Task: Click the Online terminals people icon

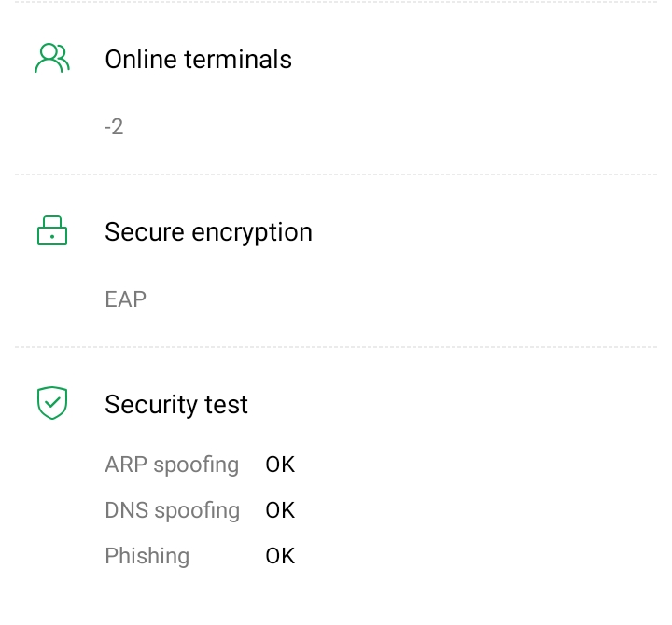Action: click(52, 59)
